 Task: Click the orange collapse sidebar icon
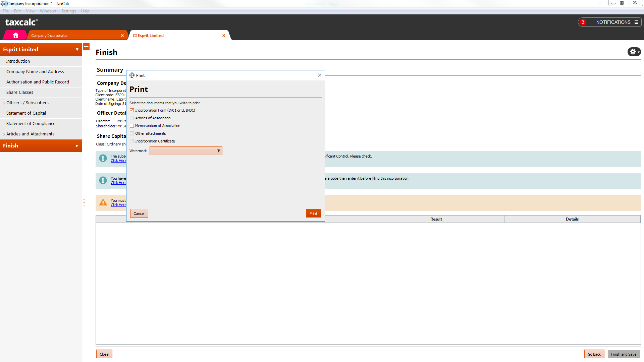point(86,47)
